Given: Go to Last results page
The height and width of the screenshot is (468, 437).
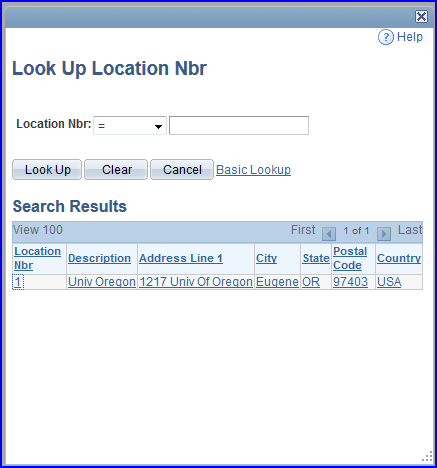Looking at the screenshot, I should [410, 230].
